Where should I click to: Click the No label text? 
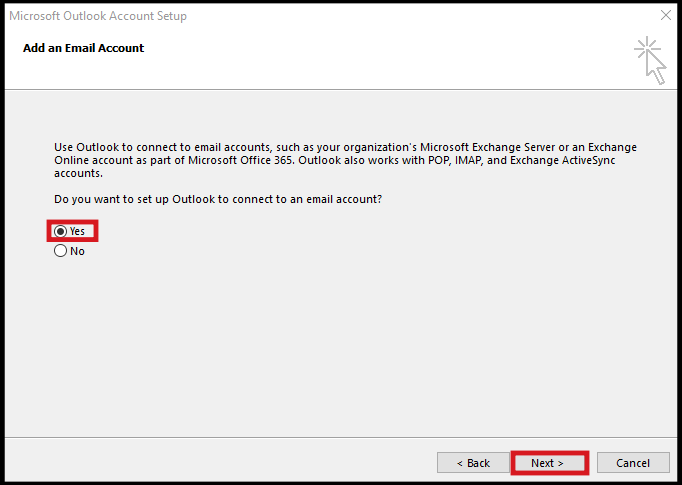77,251
